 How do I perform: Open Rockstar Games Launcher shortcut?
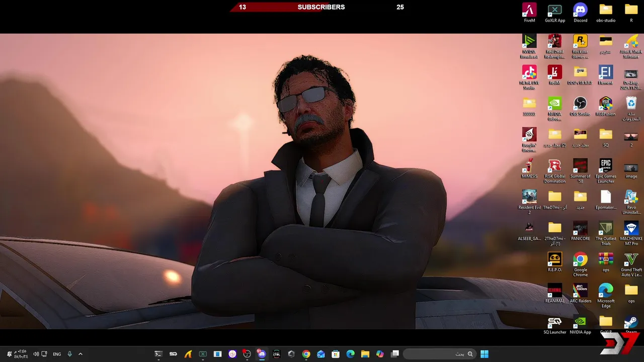(x=580, y=46)
